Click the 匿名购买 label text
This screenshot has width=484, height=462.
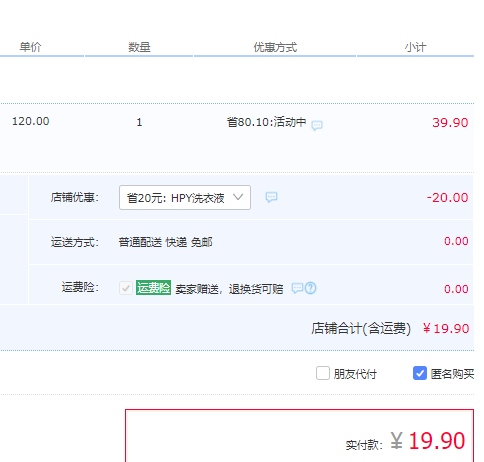[452, 374]
